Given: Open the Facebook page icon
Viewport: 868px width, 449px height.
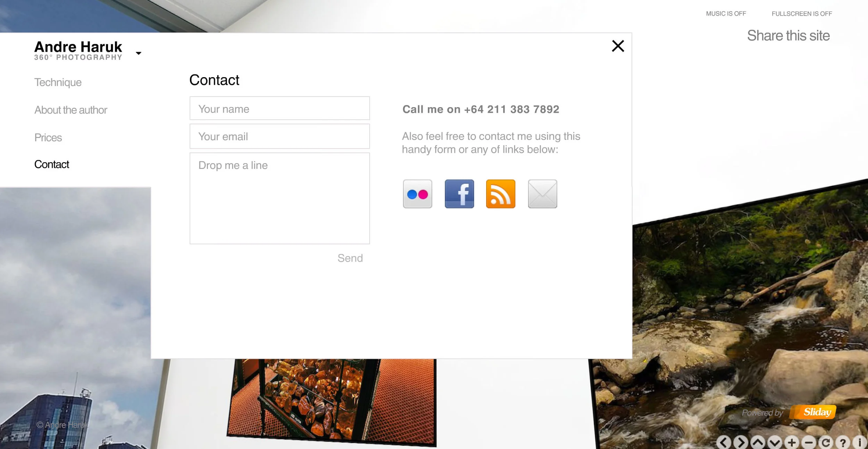Looking at the screenshot, I should tap(459, 194).
